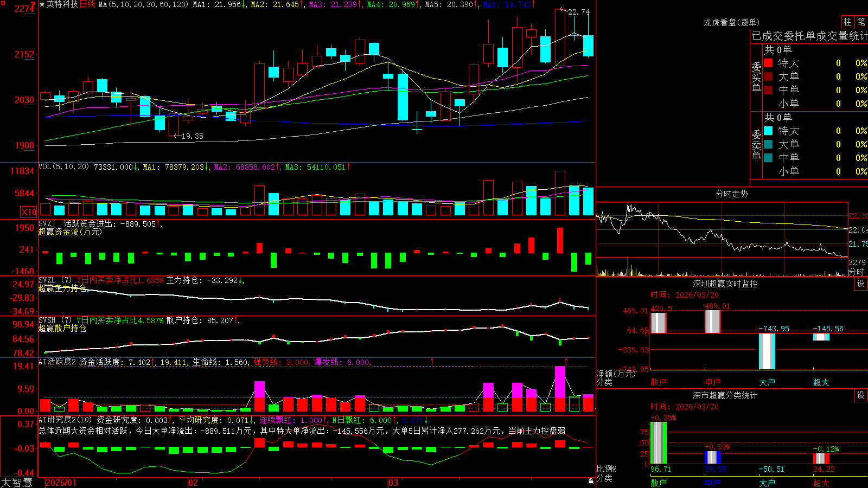Open 设 settings of 深市超赢分类统计
The width and height of the screenshot is (868, 488).
[861, 395]
